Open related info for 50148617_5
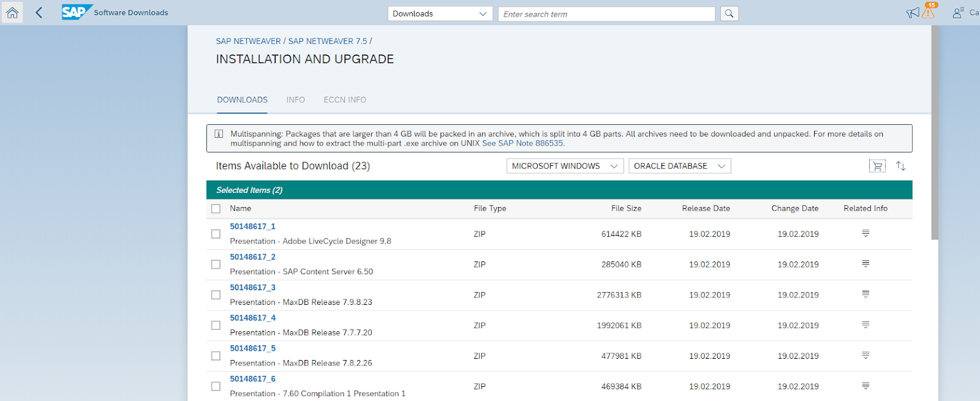 (865, 356)
